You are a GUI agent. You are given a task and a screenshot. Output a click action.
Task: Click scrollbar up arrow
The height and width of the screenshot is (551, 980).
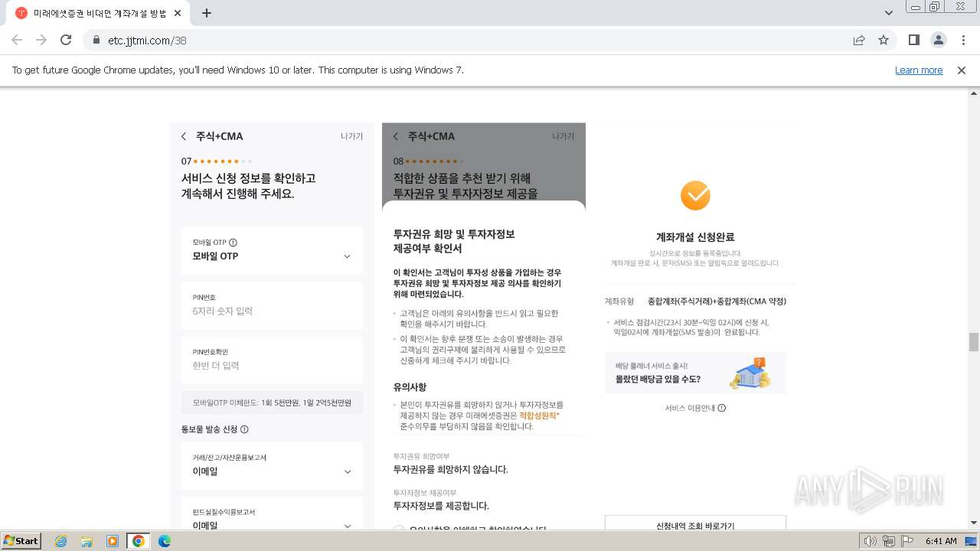[973, 94]
